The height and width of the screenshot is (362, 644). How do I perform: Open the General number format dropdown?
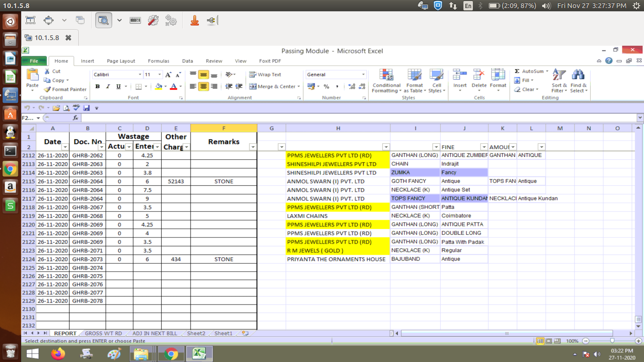tap(363, 74)
